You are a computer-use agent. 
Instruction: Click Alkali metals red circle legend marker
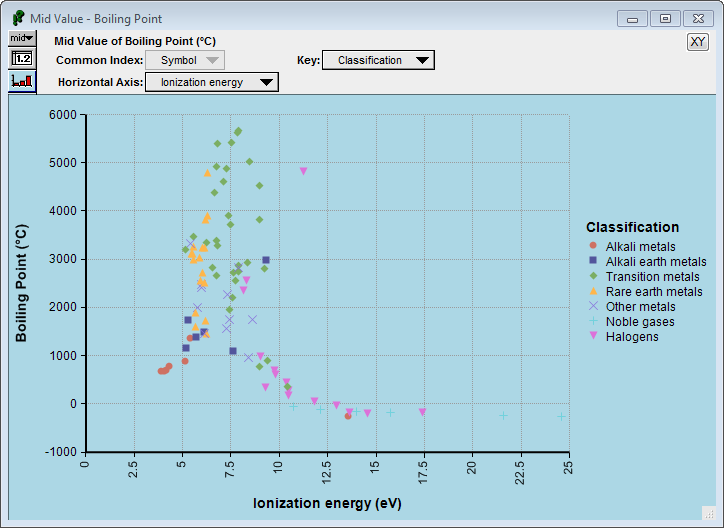coord(593,246)
